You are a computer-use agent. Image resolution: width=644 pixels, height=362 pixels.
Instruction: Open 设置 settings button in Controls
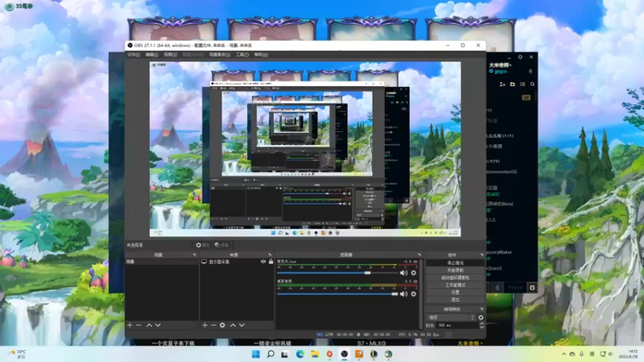[x=455, y=292]
